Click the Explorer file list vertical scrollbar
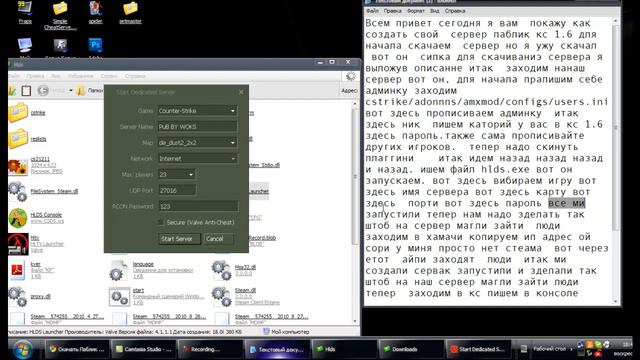The image size is (640, 360). pyautogui.click(x=355, y=212)
